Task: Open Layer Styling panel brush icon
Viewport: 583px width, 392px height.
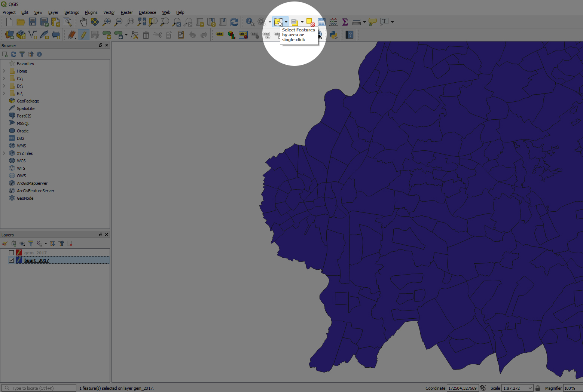Action: pos(5,244)
